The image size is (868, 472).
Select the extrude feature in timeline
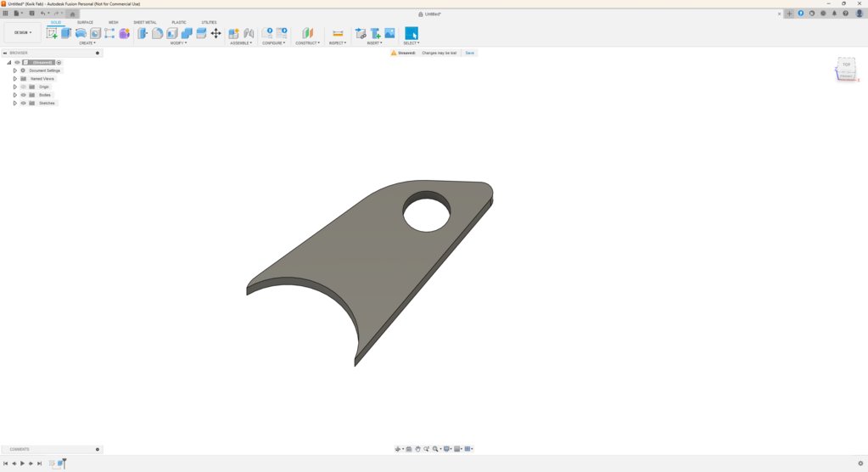coord(59,464)
